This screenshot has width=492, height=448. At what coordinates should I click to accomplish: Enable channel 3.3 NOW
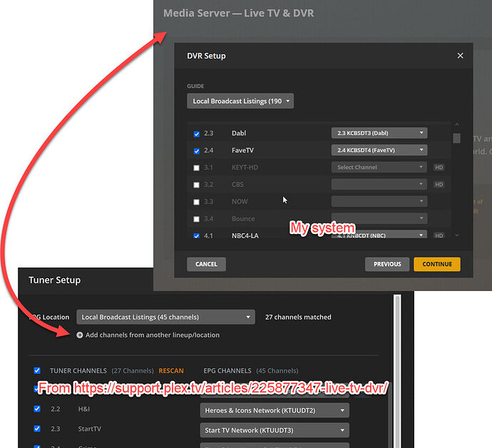pyautogui.click(x=196, y=202)
